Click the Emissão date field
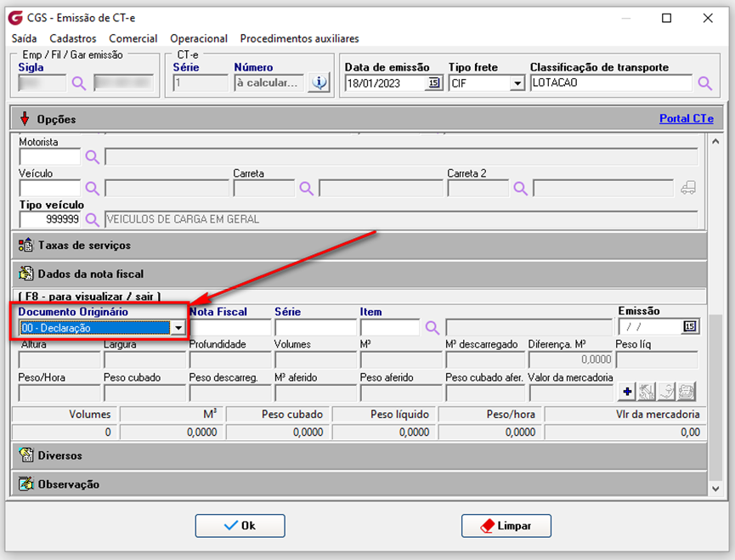Viewport: 735px width, 560px height. (651, 326)
